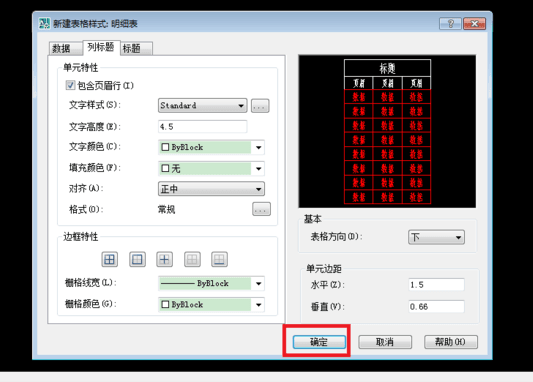Viewport: 533px width, 382px height.
Task: Click the 取消 button
Action: tap(385, 342)
